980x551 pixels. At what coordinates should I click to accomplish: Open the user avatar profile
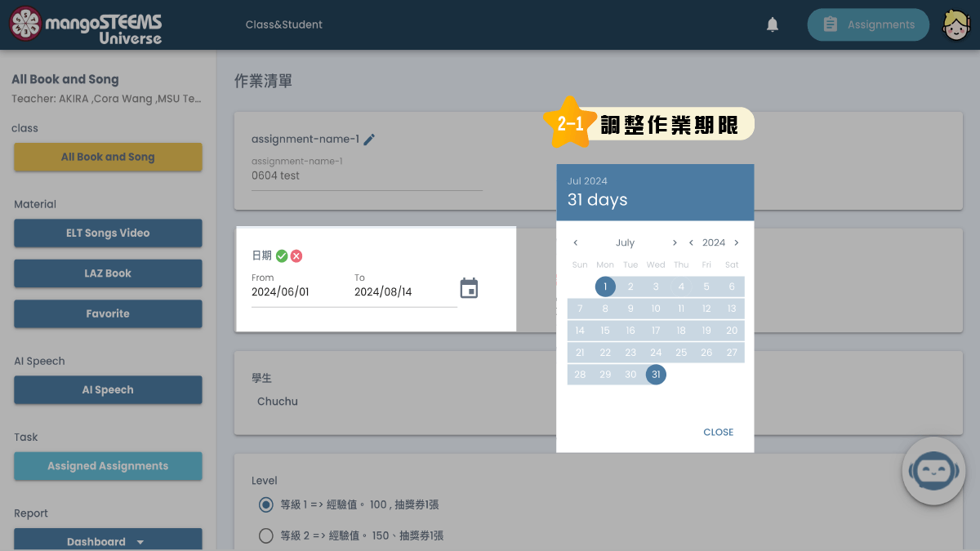click(x=955, y=24)
